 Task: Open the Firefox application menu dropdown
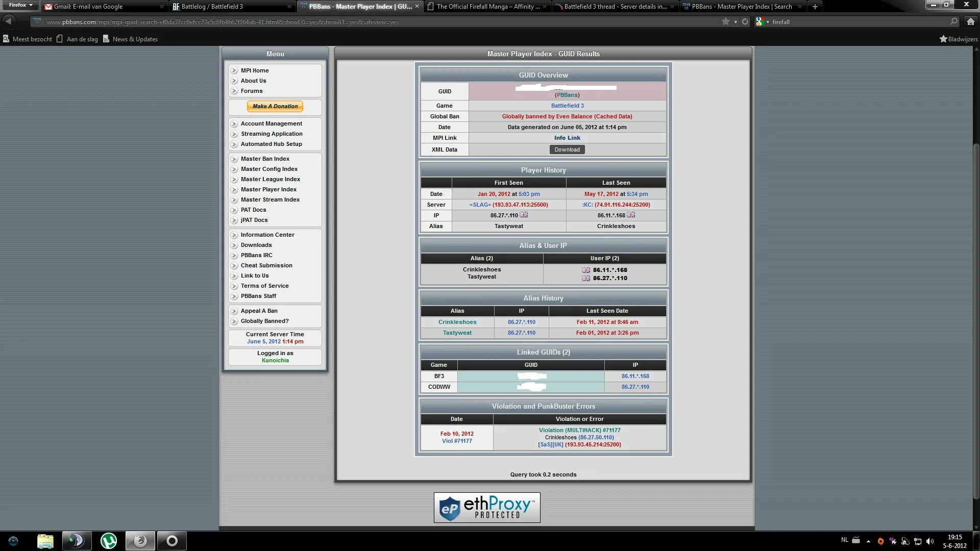(20, 5)
